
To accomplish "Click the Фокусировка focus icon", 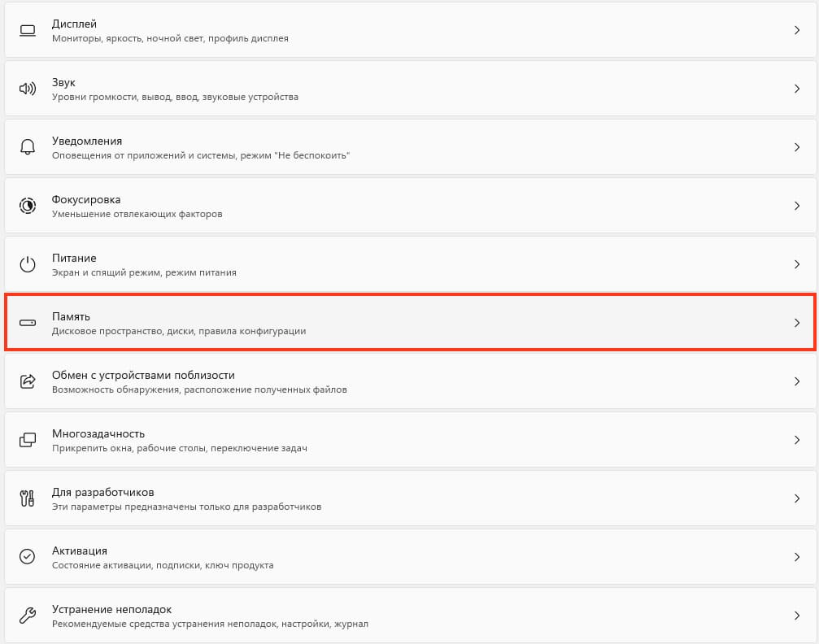I will tap(28, 206).
